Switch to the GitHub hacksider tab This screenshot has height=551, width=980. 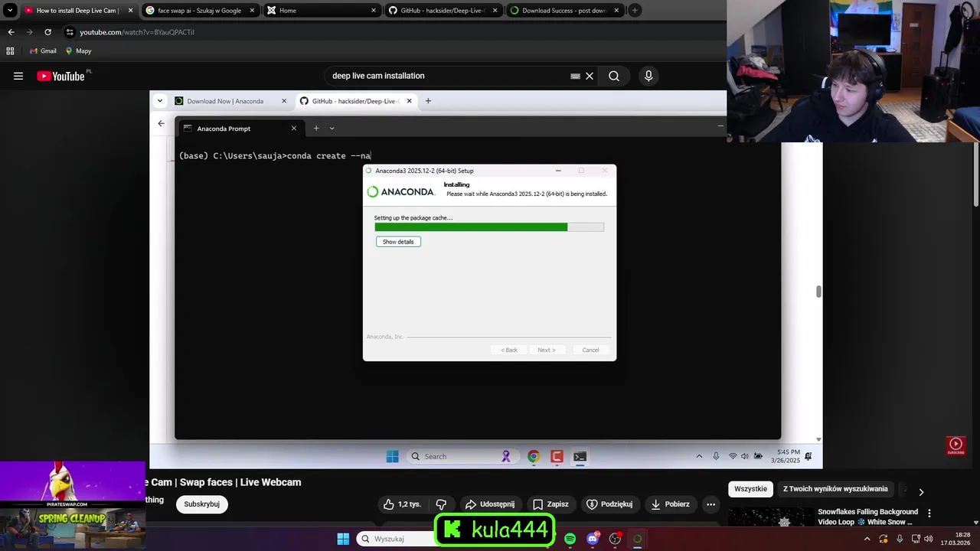pyautogui.click(x=443, y=11)
